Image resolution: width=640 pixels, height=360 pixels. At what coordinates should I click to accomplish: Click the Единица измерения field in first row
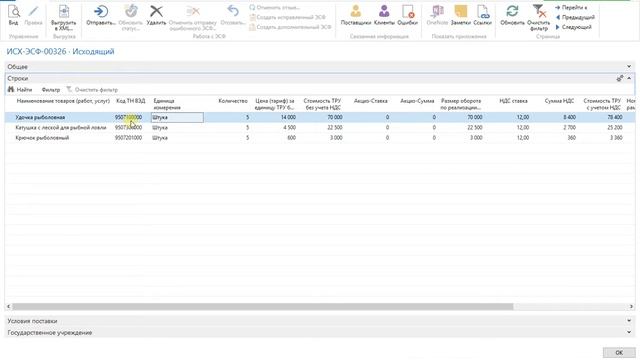coord(177,117)
